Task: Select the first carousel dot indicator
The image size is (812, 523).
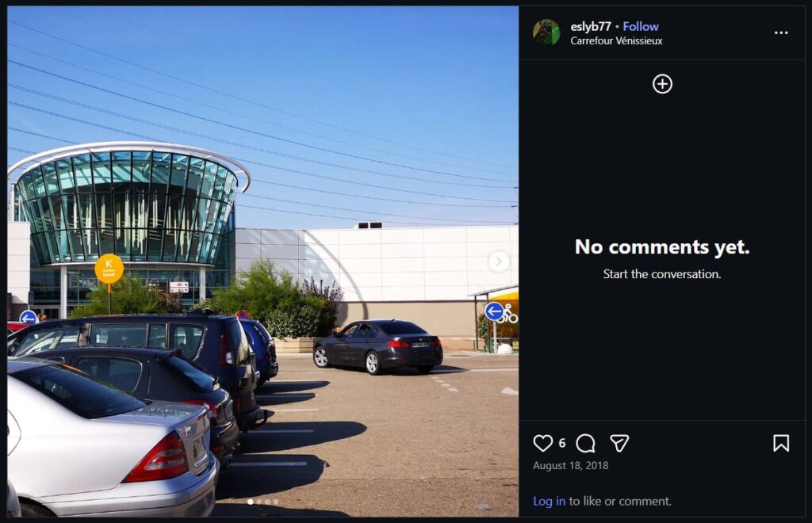Action: coord(251,502)
